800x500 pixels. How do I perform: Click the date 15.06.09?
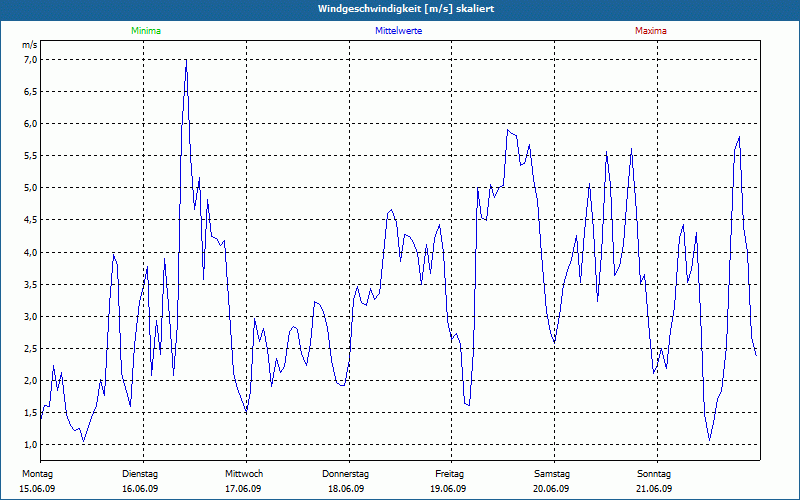pyautogui.click(x=37, y=489)
